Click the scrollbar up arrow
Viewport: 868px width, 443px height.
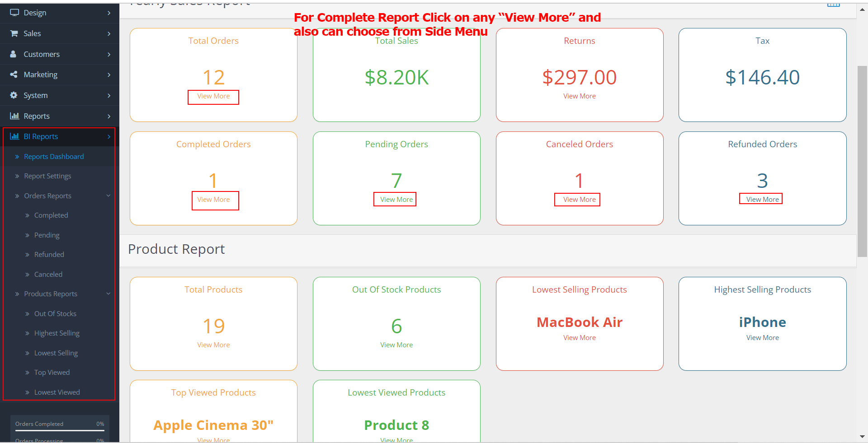pyautogui.click(x=863, y=9)
